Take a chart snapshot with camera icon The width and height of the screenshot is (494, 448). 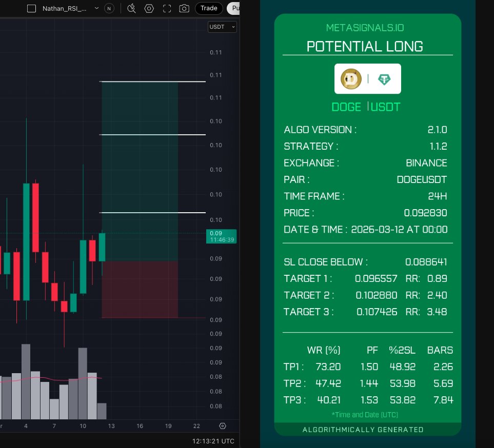[184, 9]
